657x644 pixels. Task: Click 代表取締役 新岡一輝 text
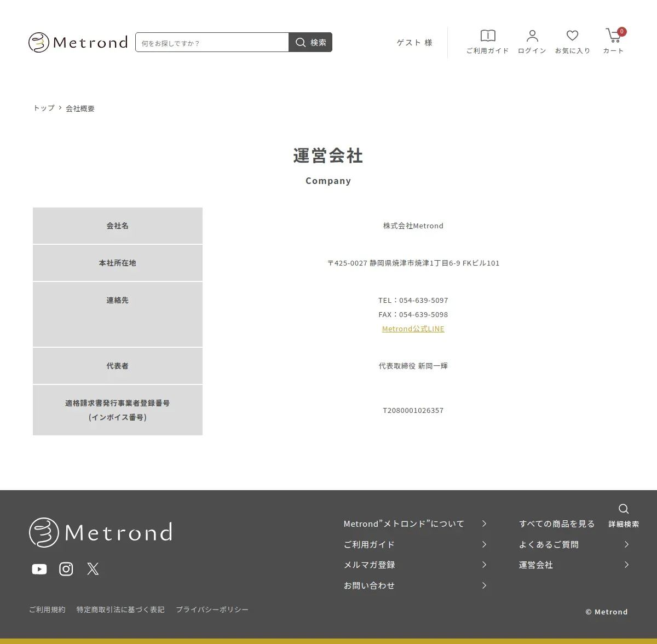(413, 366)
